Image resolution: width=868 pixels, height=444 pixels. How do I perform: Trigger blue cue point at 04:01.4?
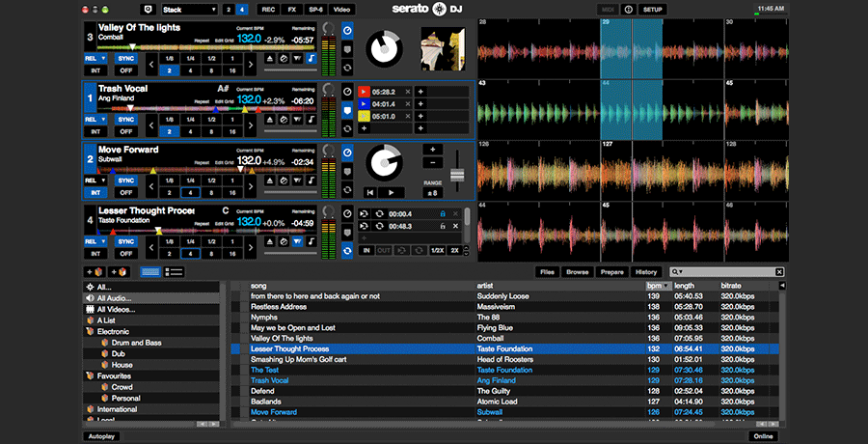tap(364, 103)
